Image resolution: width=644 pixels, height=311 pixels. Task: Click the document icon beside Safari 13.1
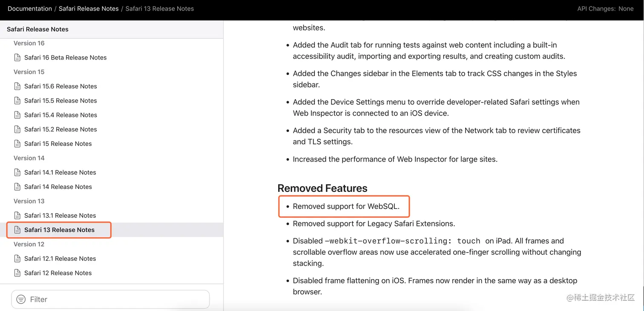[x=17, y=216]
